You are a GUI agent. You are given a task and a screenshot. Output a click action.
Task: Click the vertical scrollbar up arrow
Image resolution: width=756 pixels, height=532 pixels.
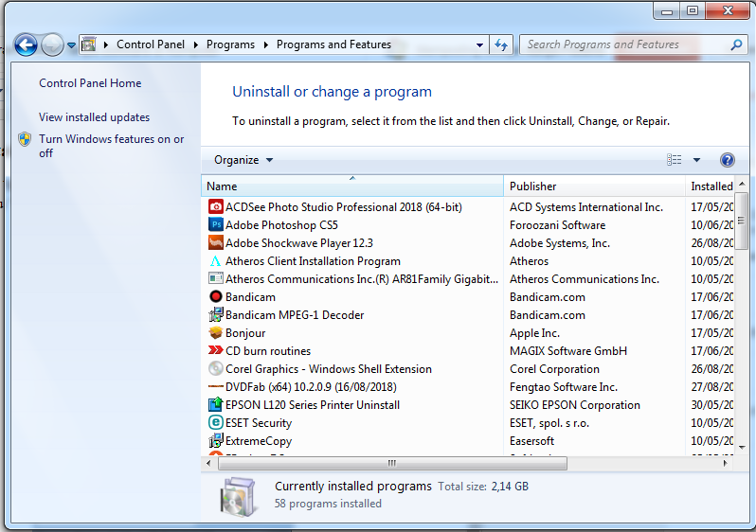point(742,184)
